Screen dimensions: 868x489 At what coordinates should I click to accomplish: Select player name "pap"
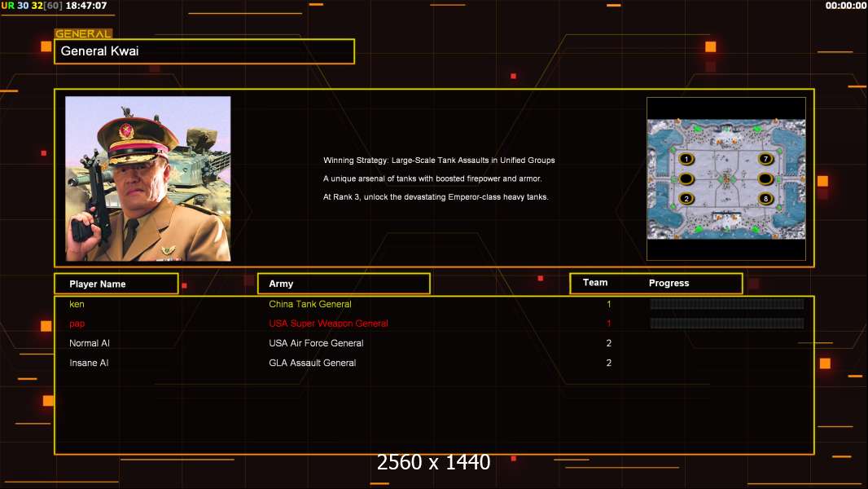77,324
